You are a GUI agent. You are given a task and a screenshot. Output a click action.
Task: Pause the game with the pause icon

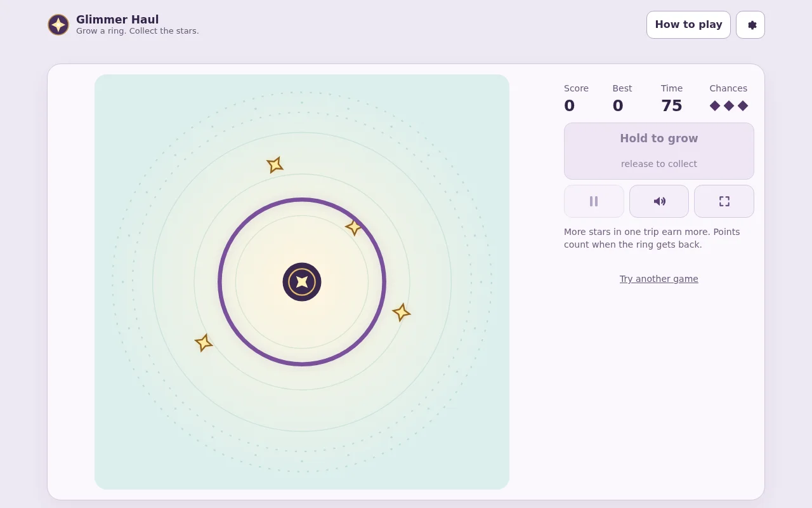(594, 201)
